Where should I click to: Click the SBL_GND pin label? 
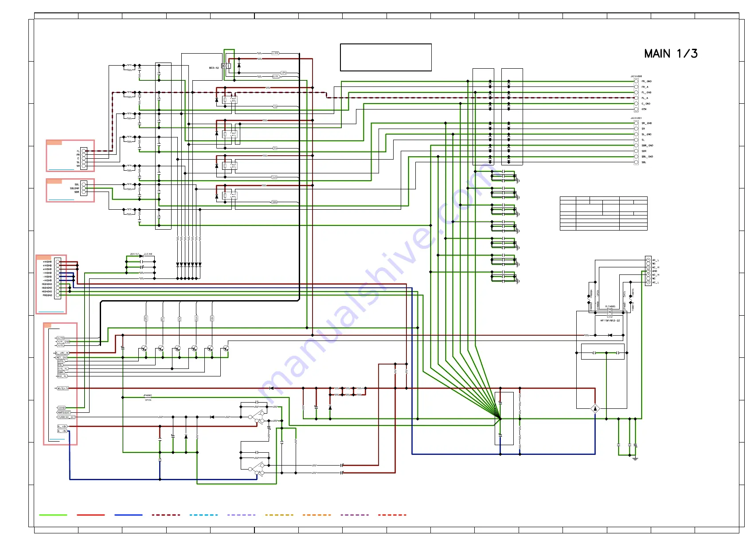pos(647,157)
